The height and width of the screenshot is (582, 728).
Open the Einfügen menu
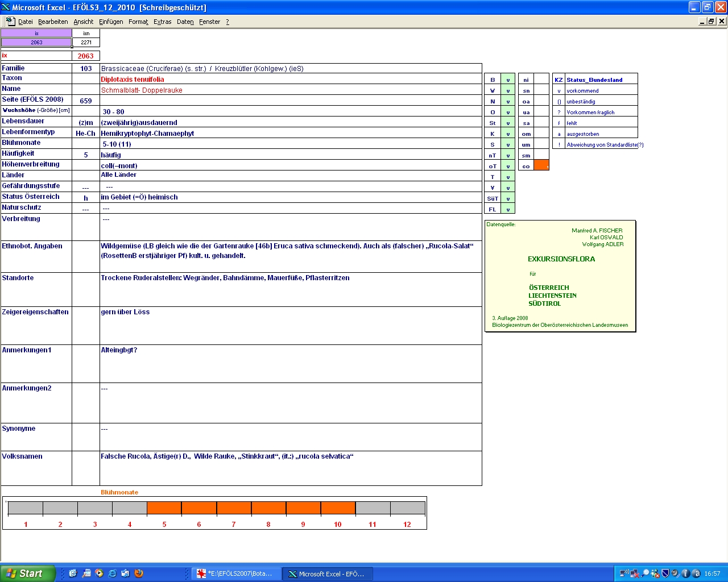coord(111,22)
